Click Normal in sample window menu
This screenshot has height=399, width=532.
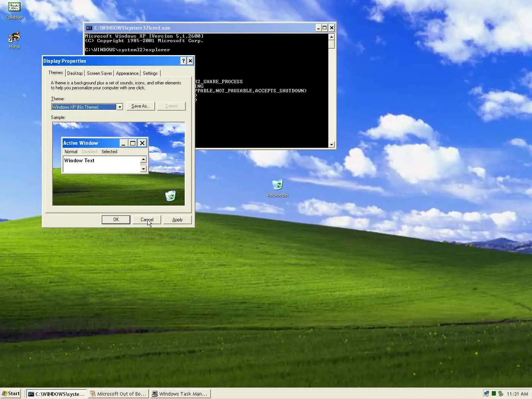(x=71, y=152)
